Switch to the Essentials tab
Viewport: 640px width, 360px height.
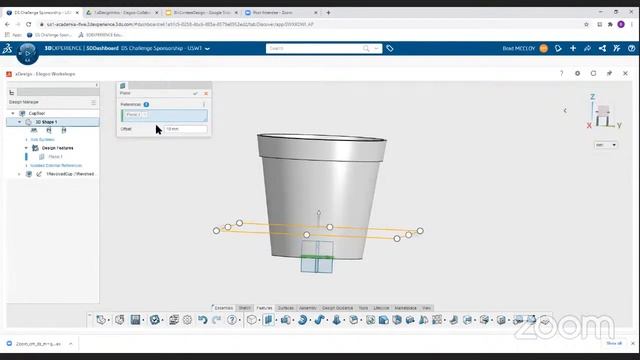pos(223,308)
